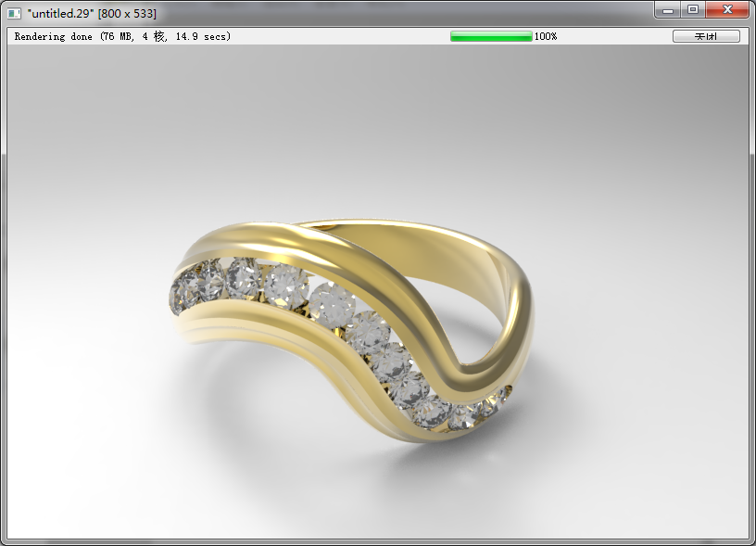Viewport: 756px width, 546px height.
Task: Click the "[800 x 533]" resolution in title
Action: pyautogui.click(x=127, y=13)
